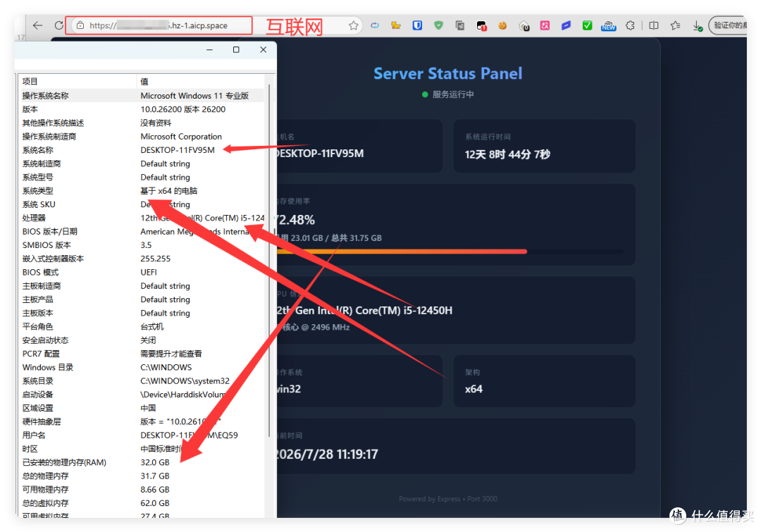Select the 区域设置 row
Screen dimensions: 761x532
142,408
